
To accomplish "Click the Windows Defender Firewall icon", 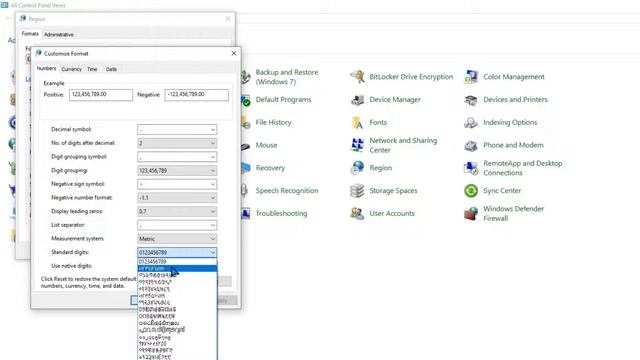I will [x=471, y=213].
